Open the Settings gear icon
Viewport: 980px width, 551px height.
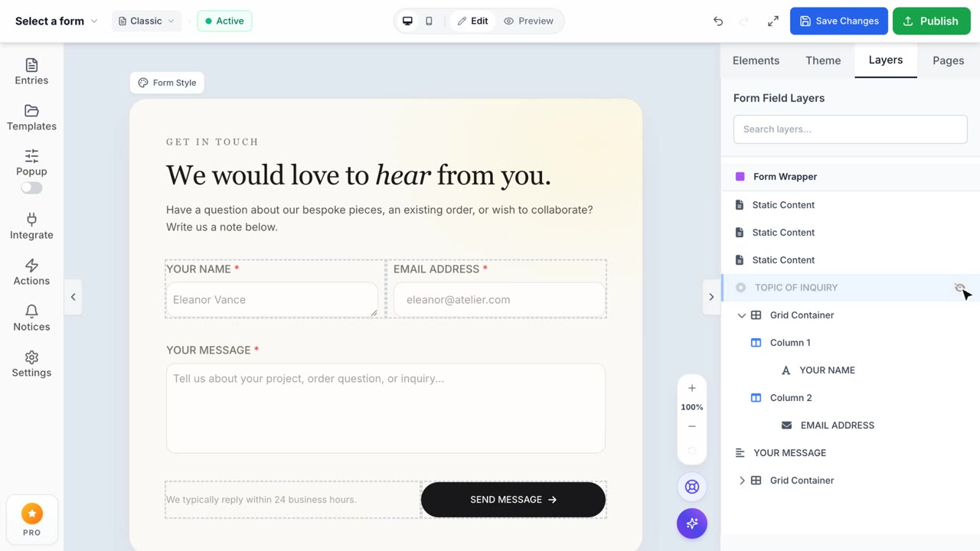[x=31, y=357]
